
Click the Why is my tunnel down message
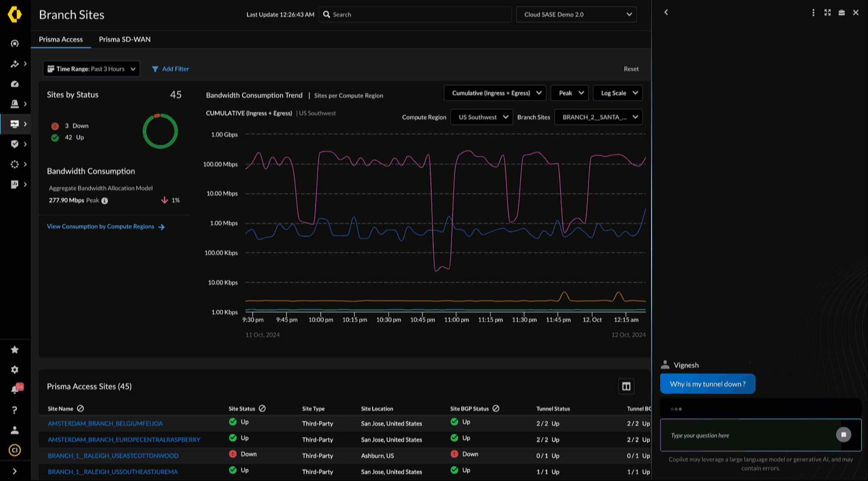(708, 384)
